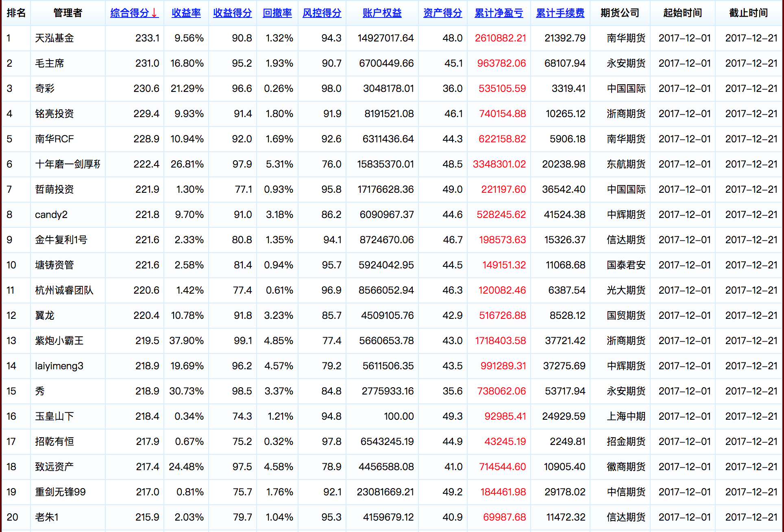Click account equity value 100.00
The width and height of the screenshot is (784, 532).
pyautogui.click(x=399, y=416)
